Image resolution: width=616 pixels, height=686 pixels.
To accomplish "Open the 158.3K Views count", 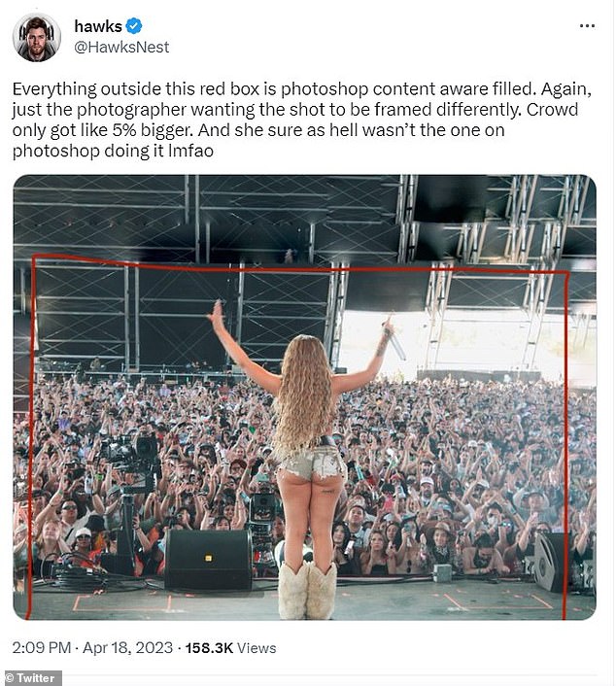I will coord(230,647).
